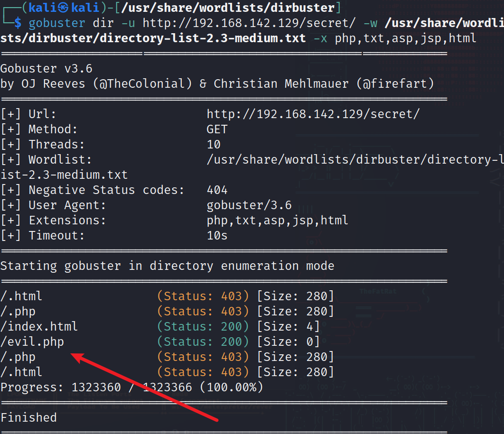The height and width of the screenshot is (434, 504).
Task: Click the User Agent value 'gobuster/3.6'
Action: pyautogui.click(x=249, y=205)
